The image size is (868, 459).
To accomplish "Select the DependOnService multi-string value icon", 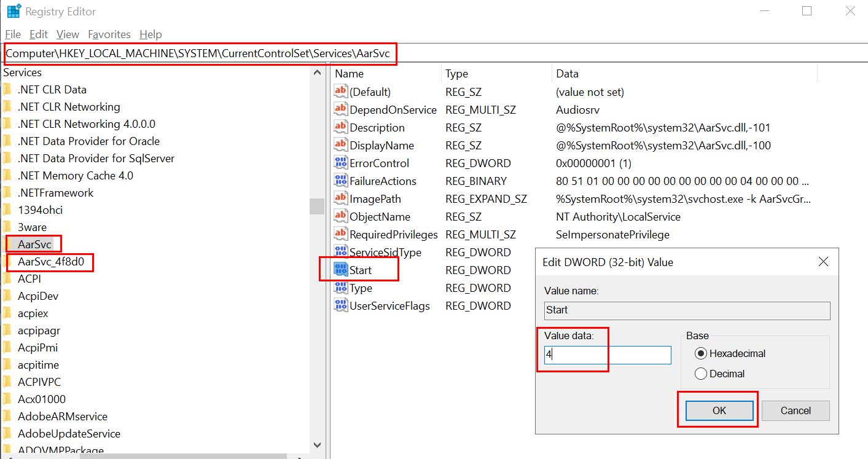I will (340, 109).
